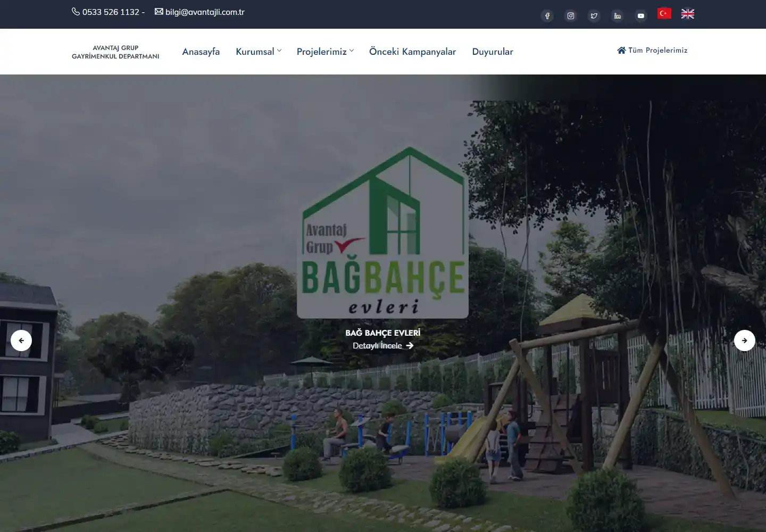Expand the Projelerimiz dropdown chevron
This screenshot has height=532, width=766.
click(352, 51)
